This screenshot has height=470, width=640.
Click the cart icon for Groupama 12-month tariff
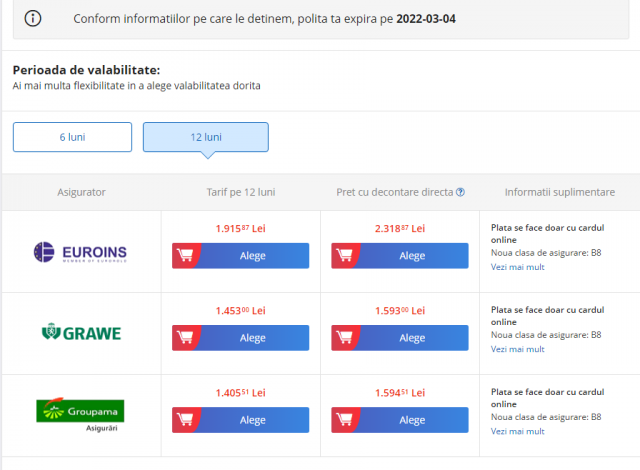(x=185, y=420)
